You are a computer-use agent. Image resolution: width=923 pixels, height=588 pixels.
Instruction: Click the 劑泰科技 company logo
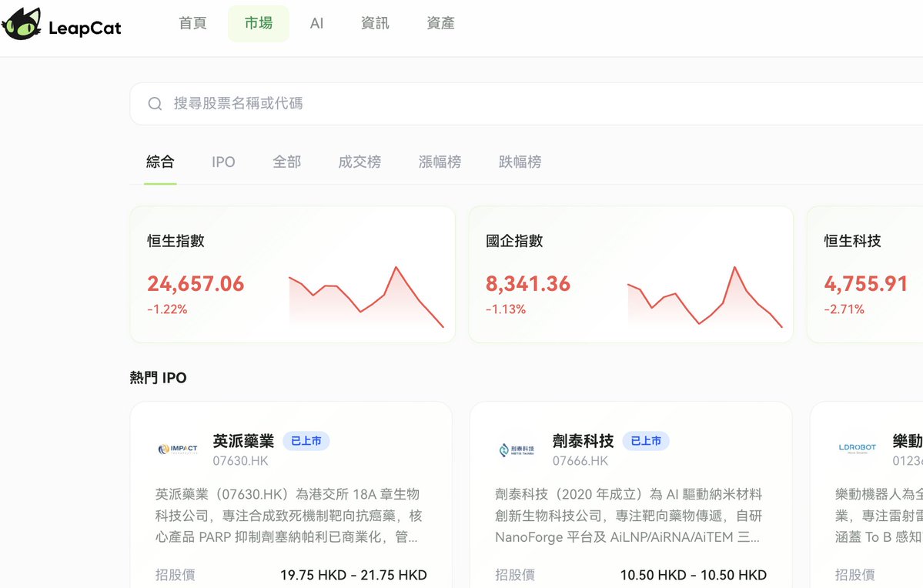(x=517, y=449)
